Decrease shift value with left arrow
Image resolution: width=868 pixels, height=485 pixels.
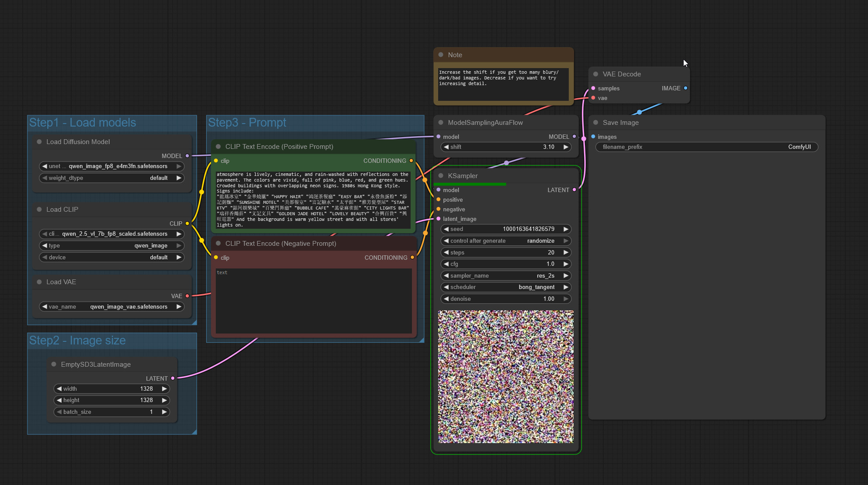tap(446, 147)
